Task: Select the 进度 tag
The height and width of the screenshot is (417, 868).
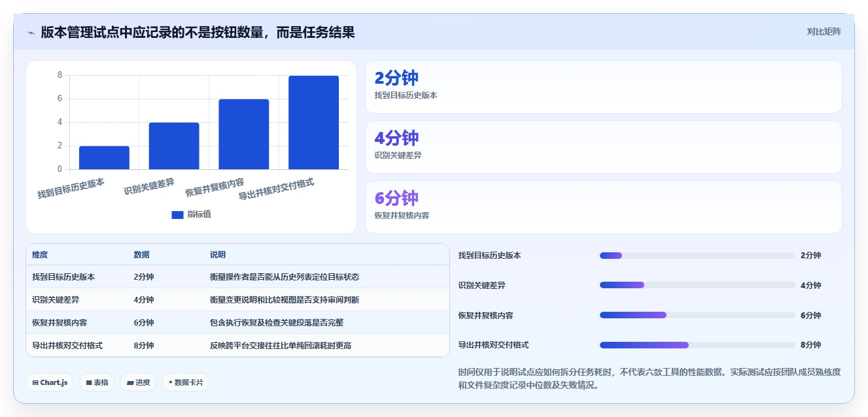Action: [138, 382]
